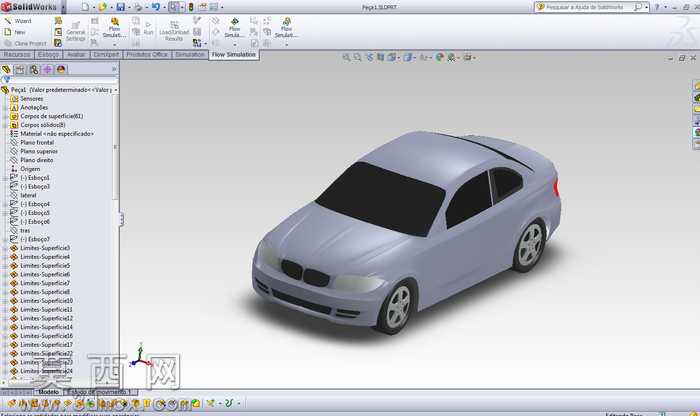The image size is (700, 416).
Task: Select Origem in the feature tree
Action: pos(25,169)
